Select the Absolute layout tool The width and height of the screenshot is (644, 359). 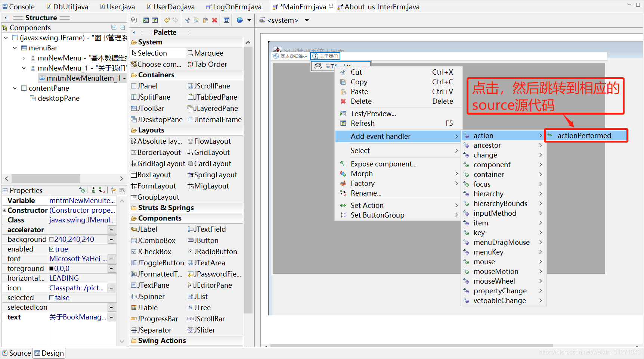[x=157, y=141]
